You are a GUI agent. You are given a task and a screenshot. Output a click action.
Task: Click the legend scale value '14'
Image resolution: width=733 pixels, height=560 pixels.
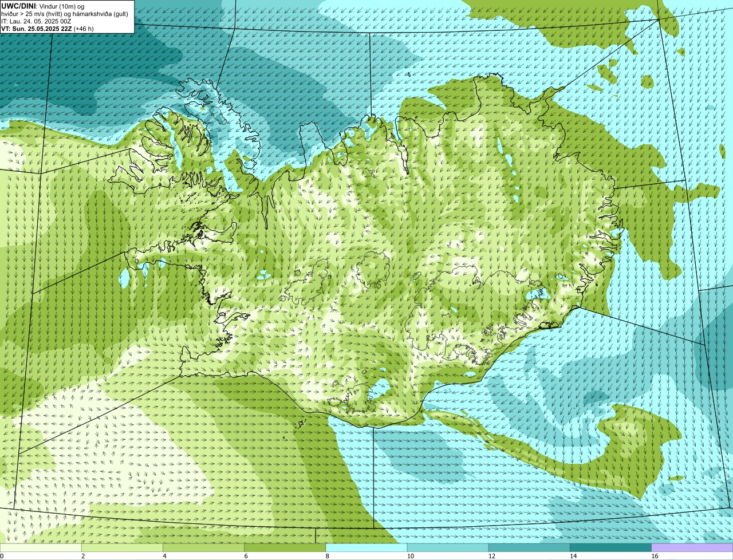point(573,556)
